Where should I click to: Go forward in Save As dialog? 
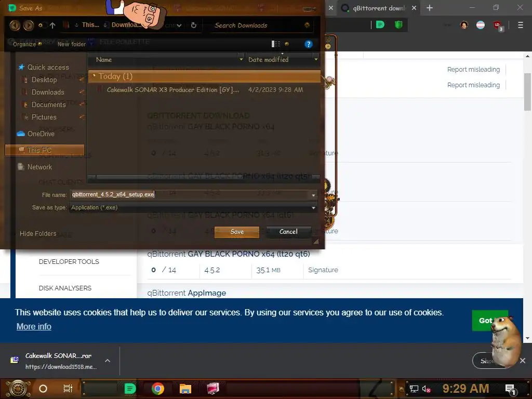point(28,25)
